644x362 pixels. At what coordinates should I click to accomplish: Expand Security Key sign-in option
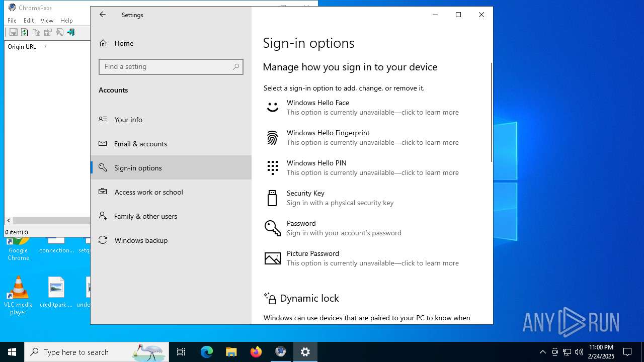[x=371, y=198]
